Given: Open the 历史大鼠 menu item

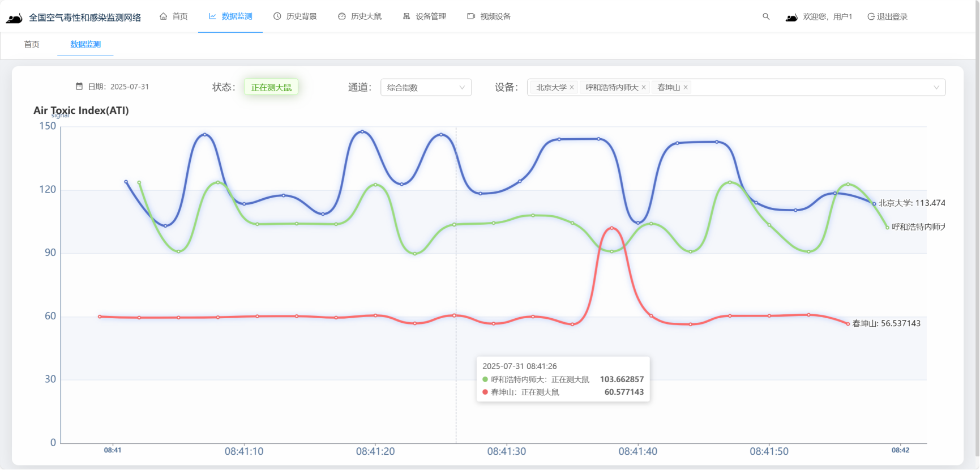Looking at the screenshot, I should pyautogui.click(x=360, y=16).
